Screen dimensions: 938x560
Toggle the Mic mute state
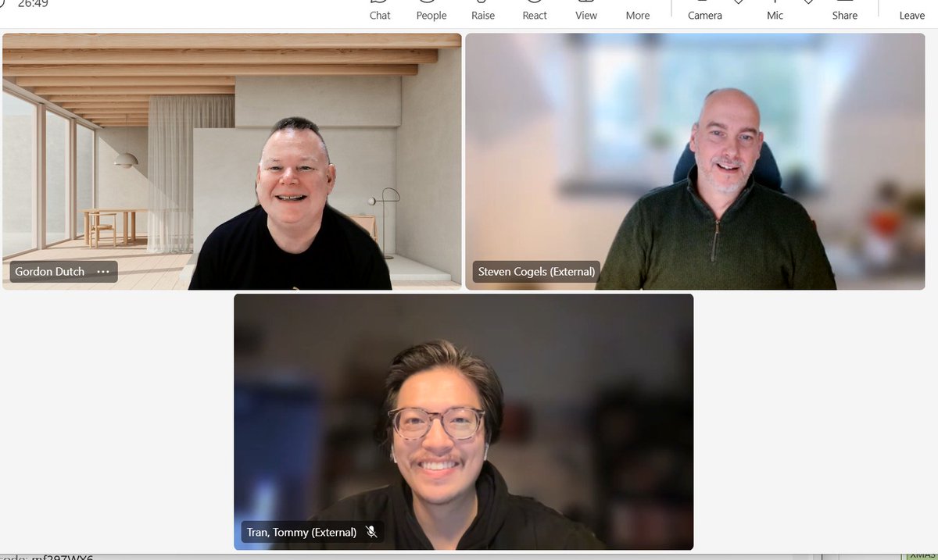click(775, 10)
